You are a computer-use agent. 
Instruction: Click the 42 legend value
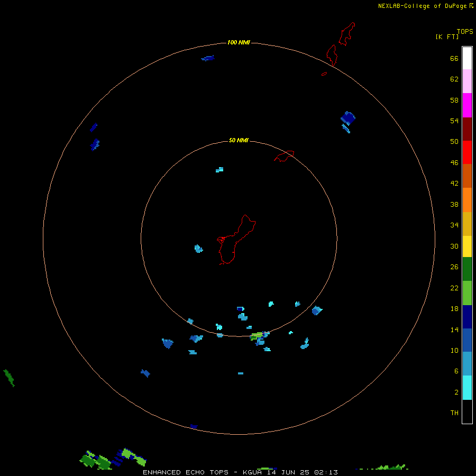pos(454,184)
